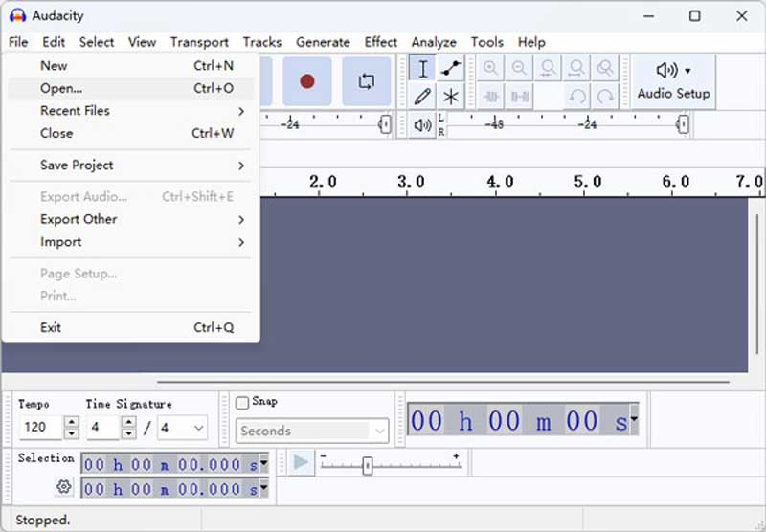Open the Effect menu
The image size is (766, 532).
point(380,42)
